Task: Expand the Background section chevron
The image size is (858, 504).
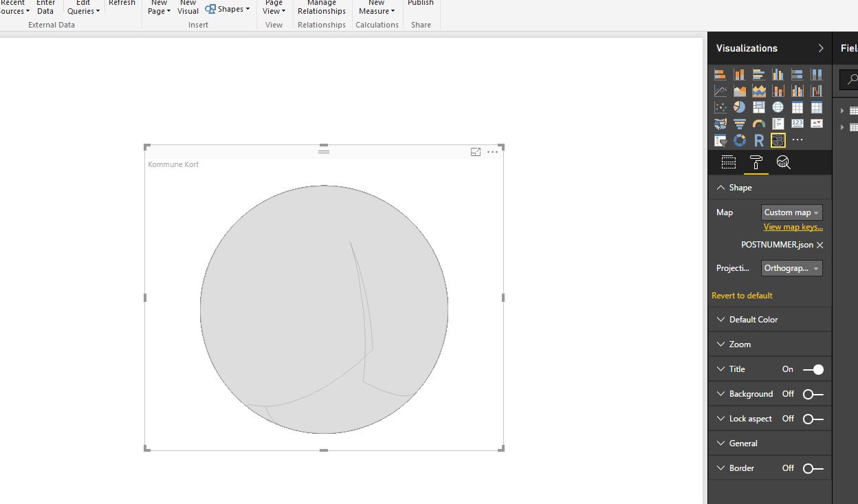Action: (x=720, y=394)
